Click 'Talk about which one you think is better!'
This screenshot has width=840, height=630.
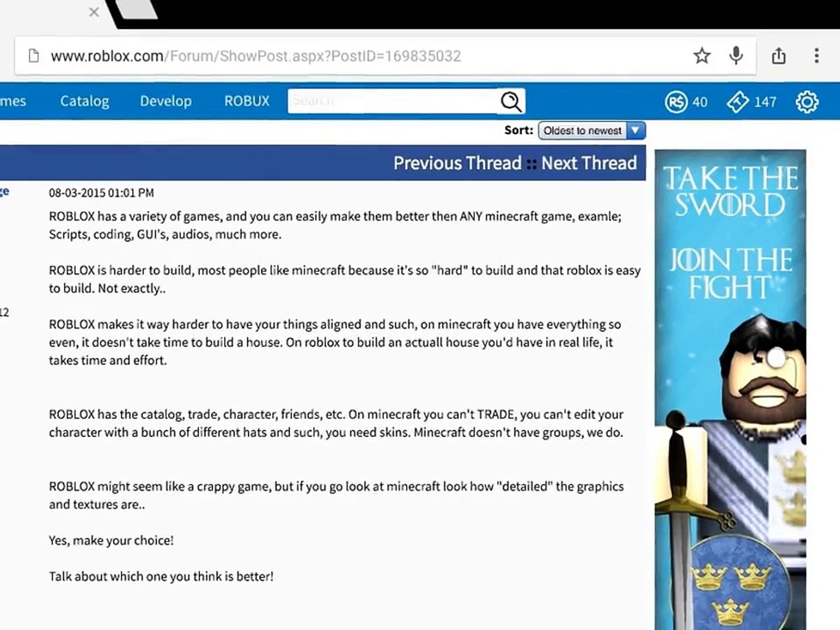[161, 576]
